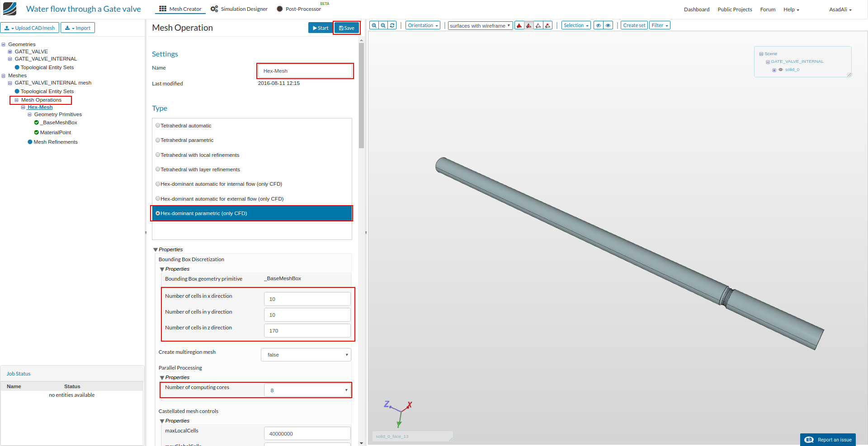Zoom in the 3D viewer

pos(374,25)
